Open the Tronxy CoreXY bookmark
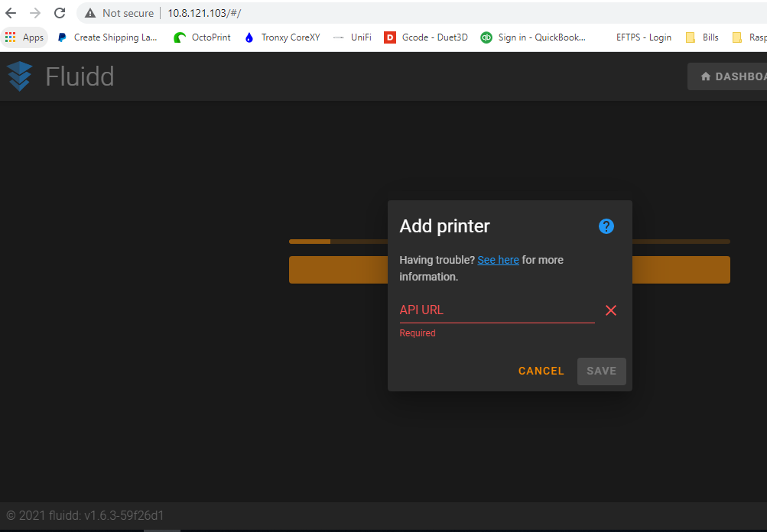The width and height of the screenshot is (767, 532). 282,37
